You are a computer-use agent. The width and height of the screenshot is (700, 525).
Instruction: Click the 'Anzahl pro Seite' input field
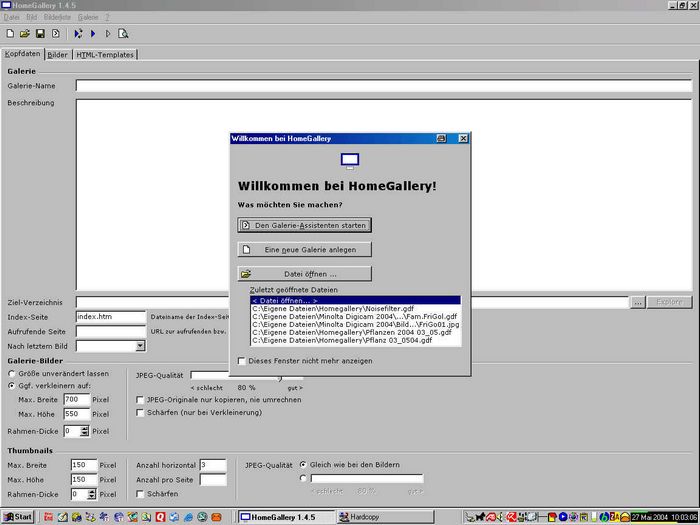point(213,480)
